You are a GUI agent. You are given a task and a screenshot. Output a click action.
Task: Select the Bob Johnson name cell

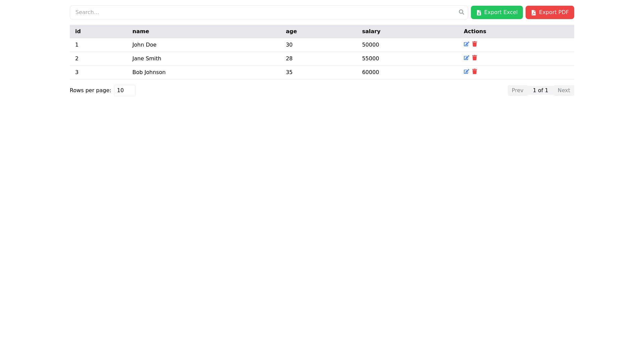[149, 72]
